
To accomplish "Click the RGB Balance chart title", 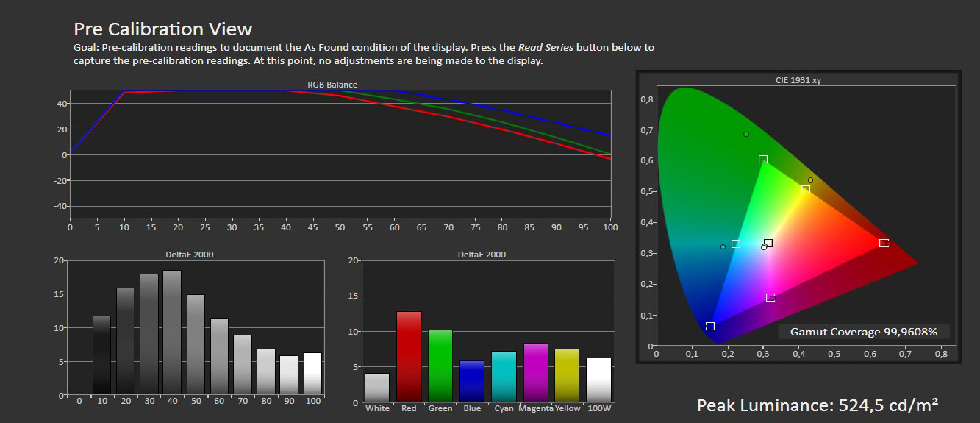I will [x=332, y=85].
